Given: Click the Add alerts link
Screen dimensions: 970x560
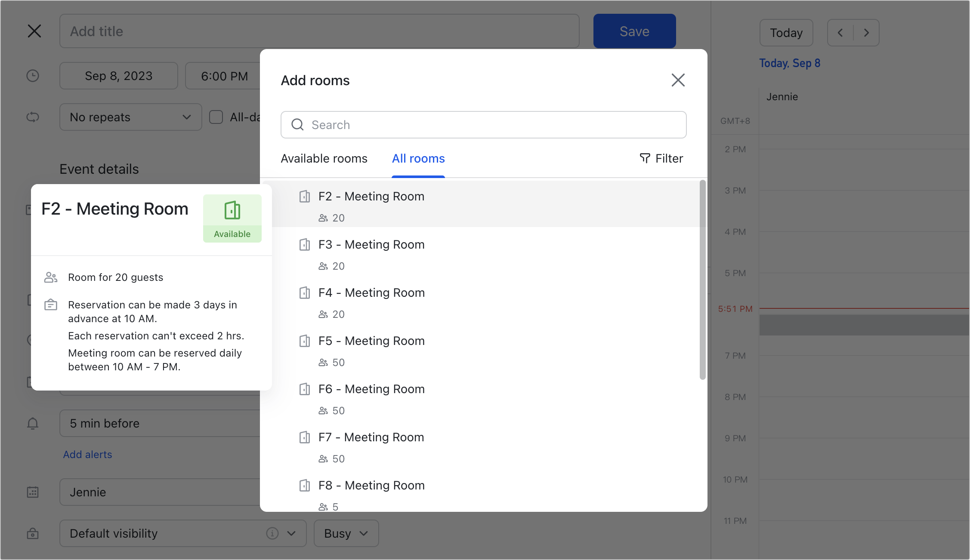Looking at the screenshot, I should click(x=87, y=455).
